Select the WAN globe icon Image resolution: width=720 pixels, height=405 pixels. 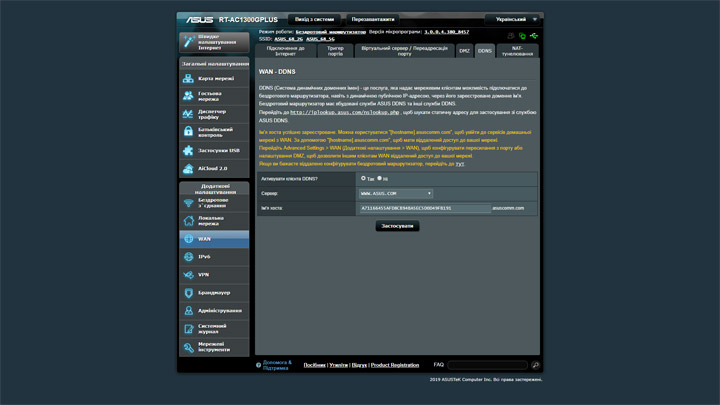(x=188, y=239)
